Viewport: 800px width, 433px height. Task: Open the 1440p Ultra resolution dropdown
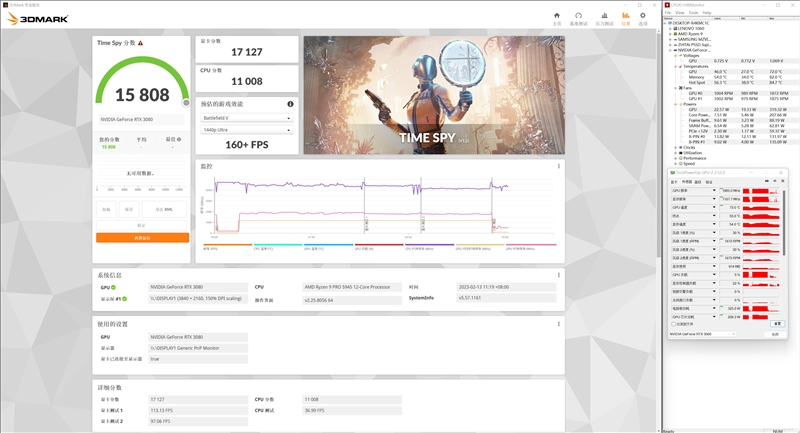pyautogui.click(x=246, y=130)
